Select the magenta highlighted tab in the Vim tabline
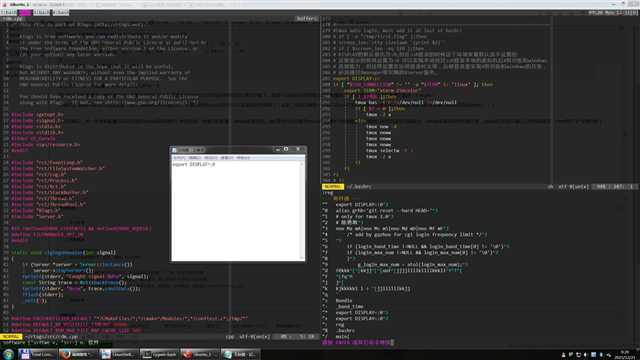640x360 pixels. pos(25,13)
